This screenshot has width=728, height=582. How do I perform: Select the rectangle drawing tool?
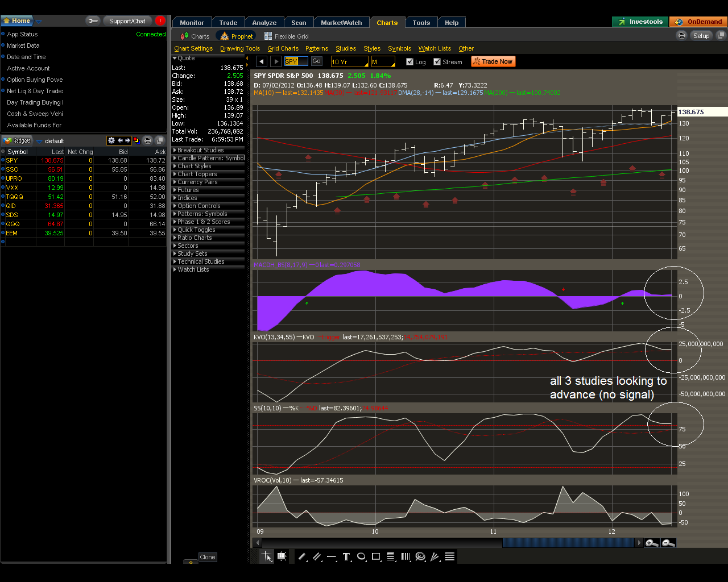click(376, 557)
